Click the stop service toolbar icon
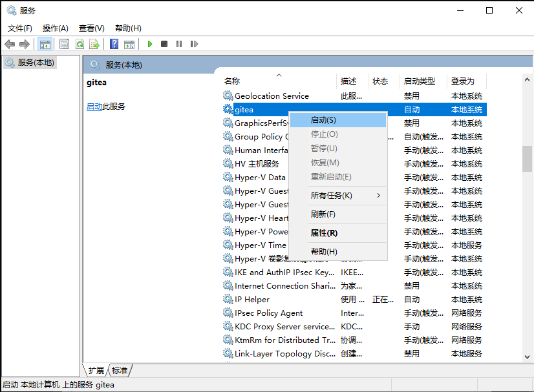The height and width of the screenshot is (392, 534). coord(164,44)
